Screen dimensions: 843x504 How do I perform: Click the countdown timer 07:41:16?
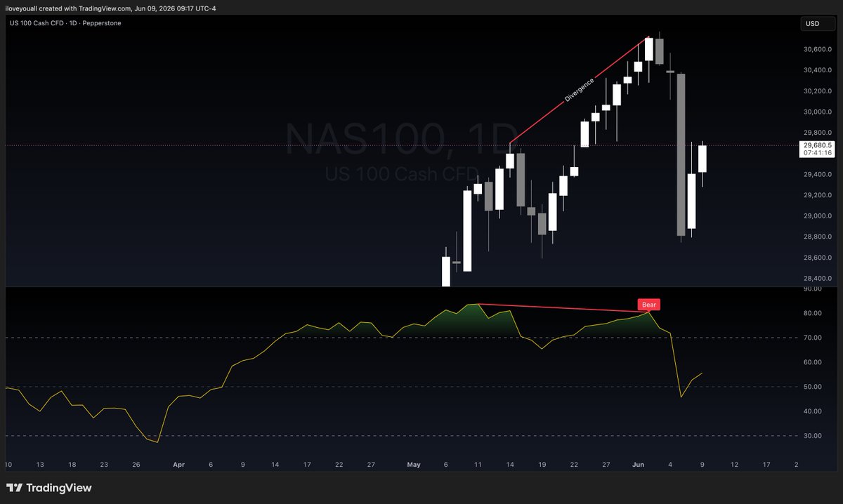pos(817,152)
